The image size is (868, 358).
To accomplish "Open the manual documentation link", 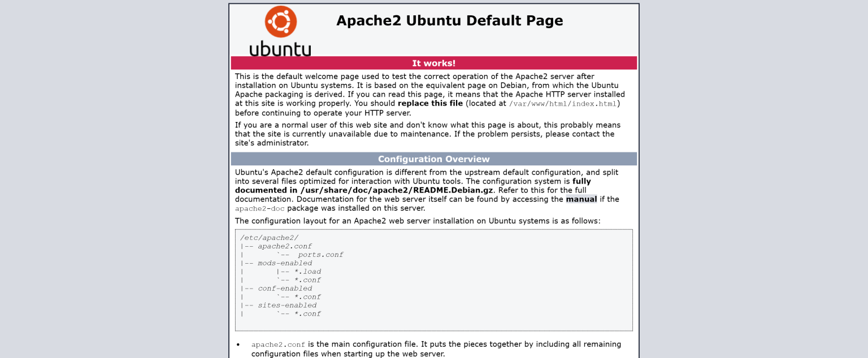I will click(x=581, y=199).
